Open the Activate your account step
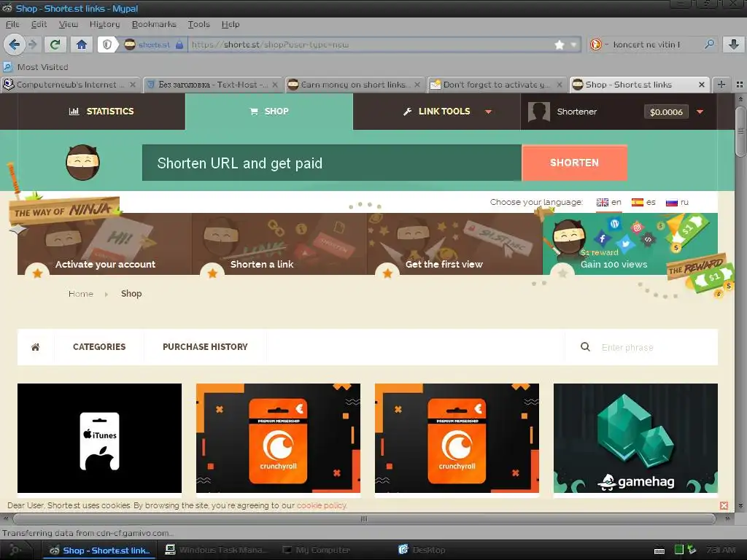 coord(104,244)
